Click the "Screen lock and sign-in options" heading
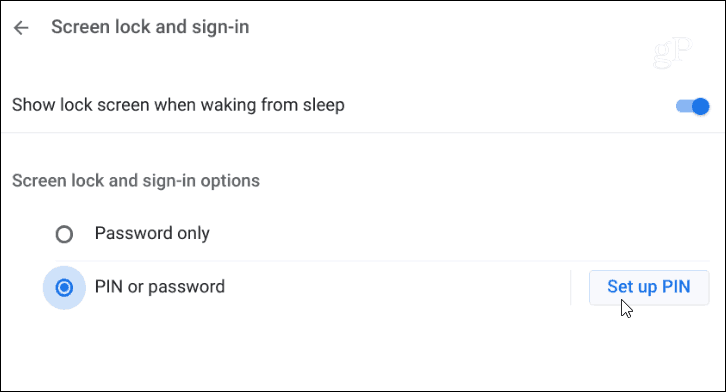726x392 pixels. (136, 180)
